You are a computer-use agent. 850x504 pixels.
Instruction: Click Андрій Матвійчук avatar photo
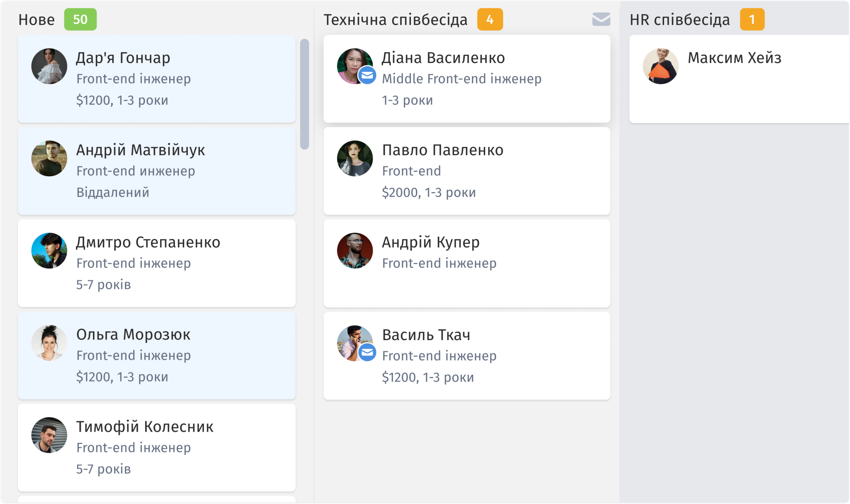[49, 158]
